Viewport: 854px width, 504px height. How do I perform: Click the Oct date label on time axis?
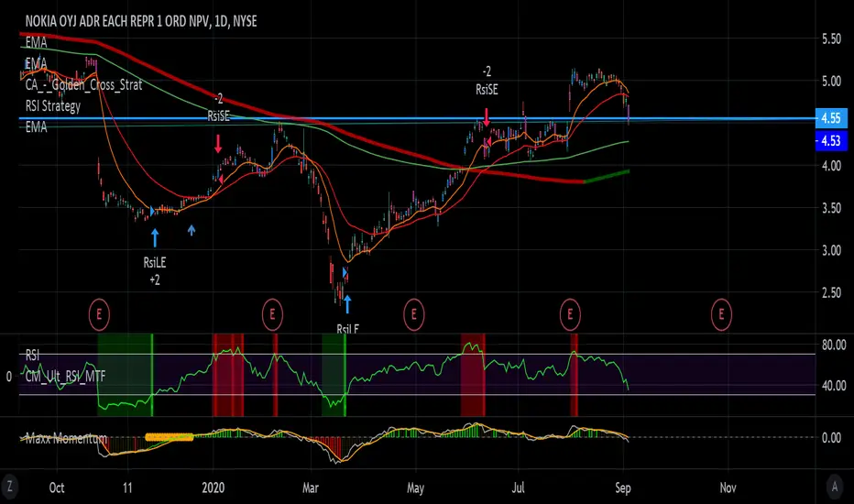click(57, 488)
